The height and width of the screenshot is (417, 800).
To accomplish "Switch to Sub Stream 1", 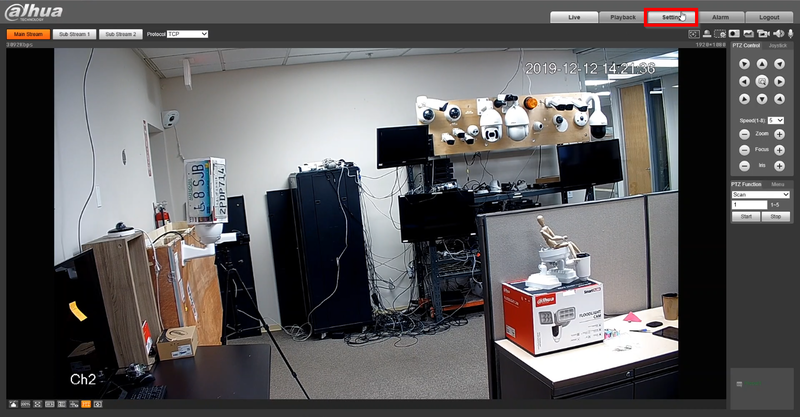I will [x=74, y=34].
